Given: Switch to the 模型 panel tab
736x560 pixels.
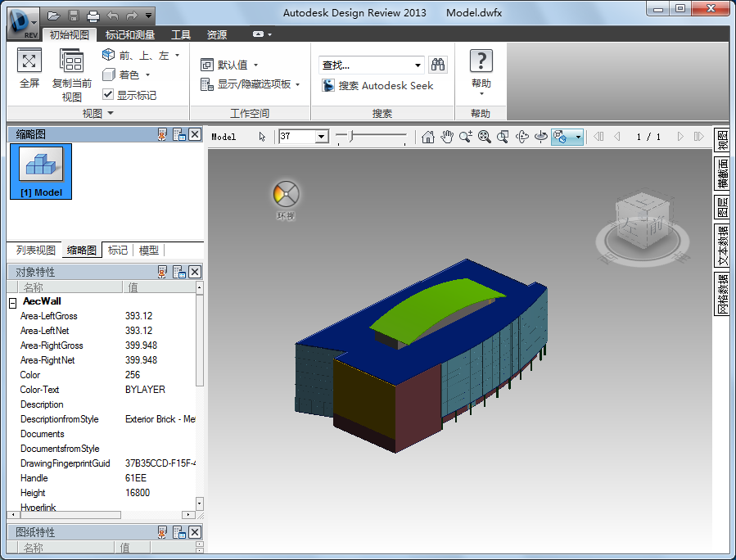Looking at the screenshot, I should click(x=149, y=251).
